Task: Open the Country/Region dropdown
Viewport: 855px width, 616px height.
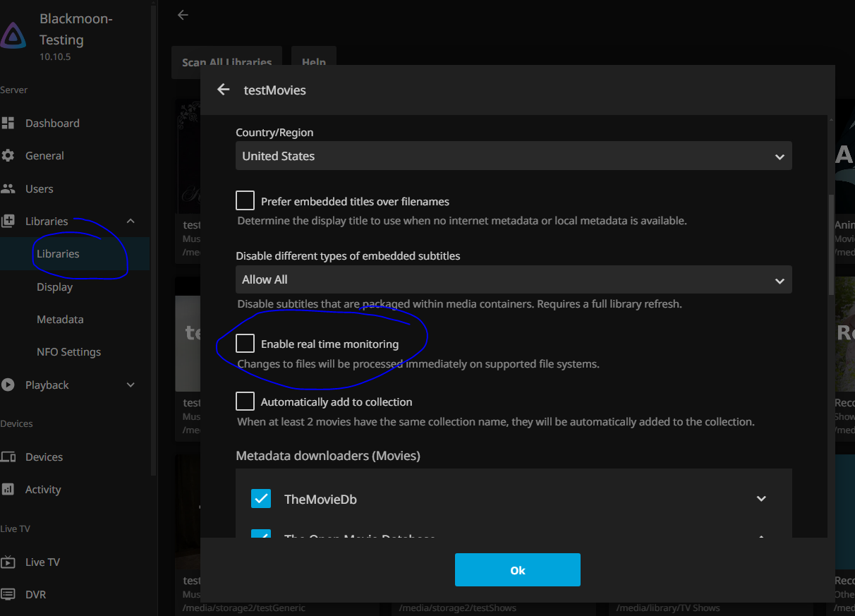Action: (513, 156)
